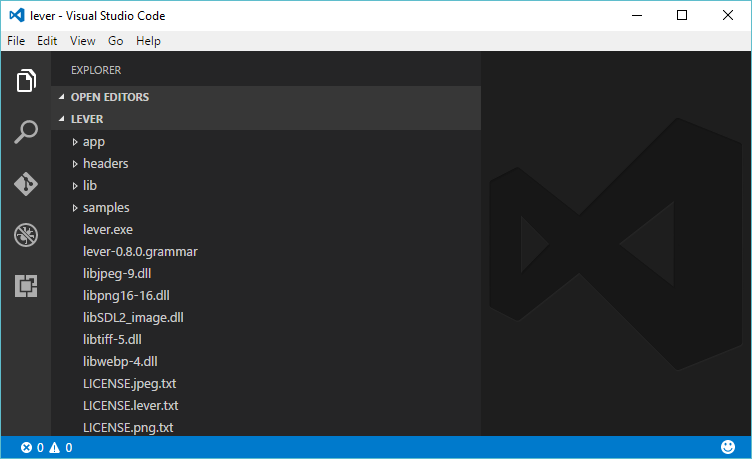Open the Extensions view icon
752x459 pixels.
[x=26, y=286]
